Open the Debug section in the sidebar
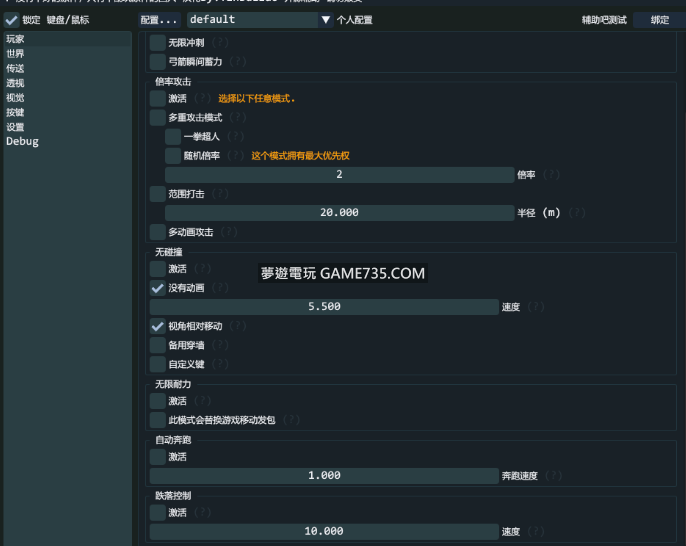This screenshot has width=686, height=546. coord(22,142)
